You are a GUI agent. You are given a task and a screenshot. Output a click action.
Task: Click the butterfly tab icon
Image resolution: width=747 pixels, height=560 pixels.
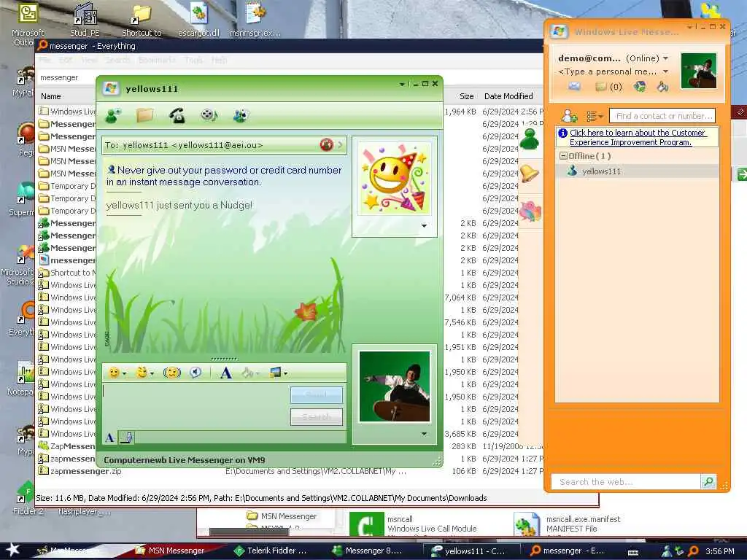click(x=530, y=211)
